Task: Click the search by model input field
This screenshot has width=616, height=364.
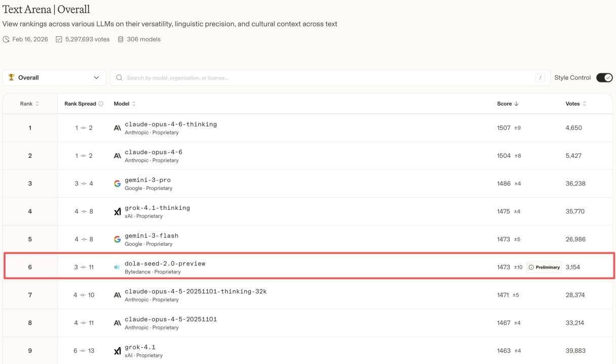Action: pyautogui.click(x=324, y=78)
